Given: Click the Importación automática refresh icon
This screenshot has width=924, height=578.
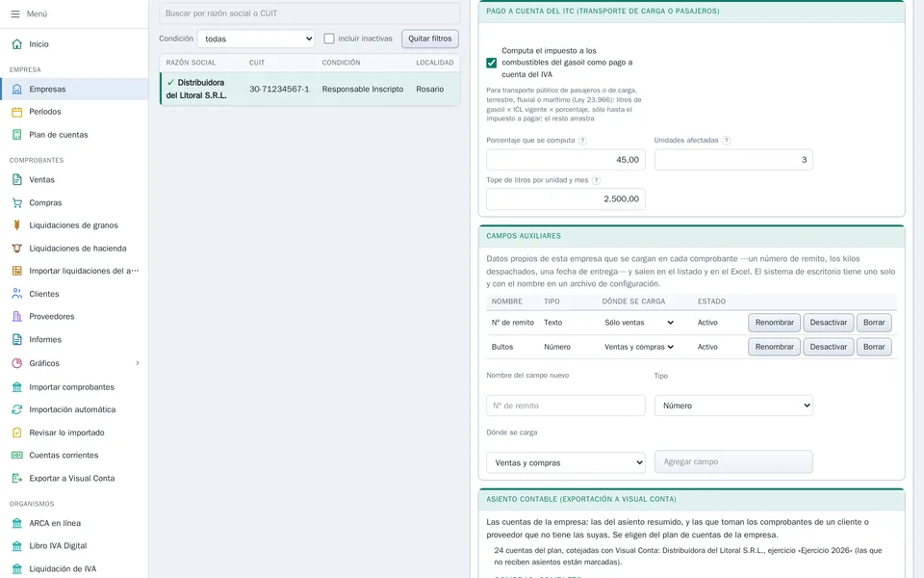Looking at the screenshot, I should 17,410.
